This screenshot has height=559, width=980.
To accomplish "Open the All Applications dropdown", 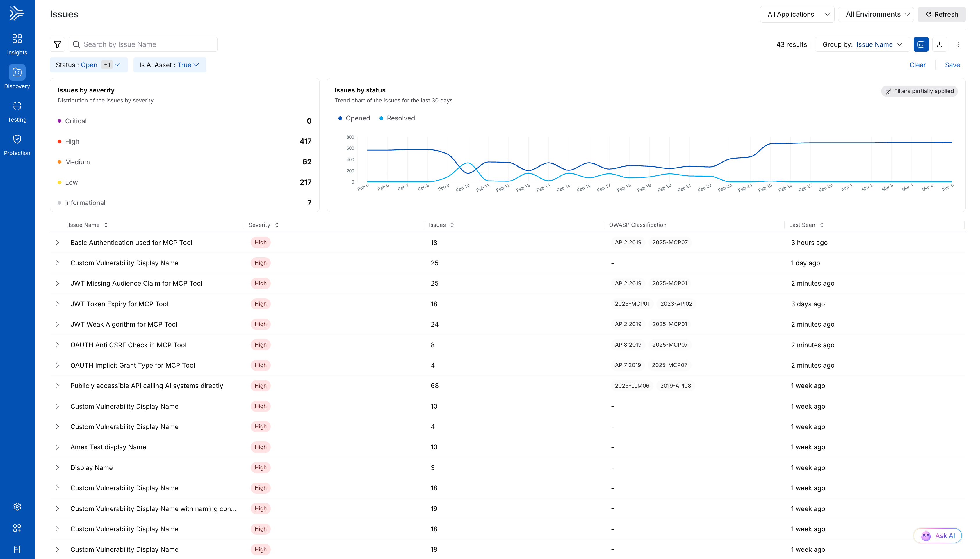I will pos(797,14).
